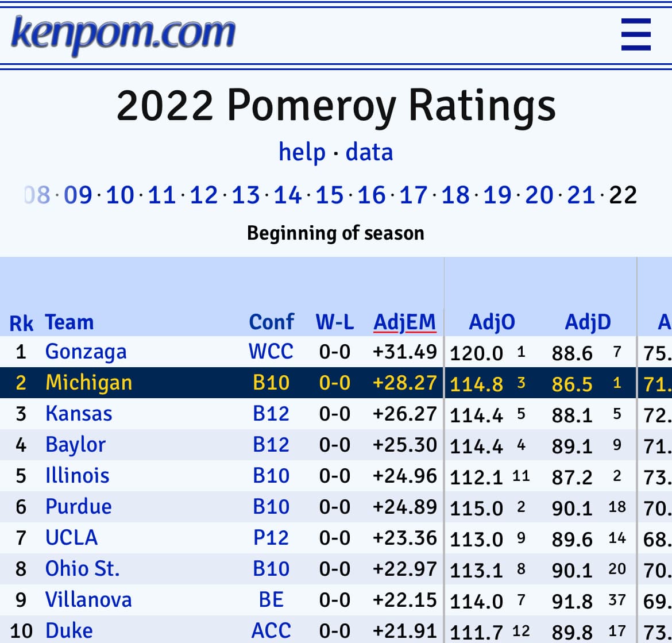Viewport: 672px width, 643px height.
Task: Sort table by AdjEM column header
Action: click(404, 322)
